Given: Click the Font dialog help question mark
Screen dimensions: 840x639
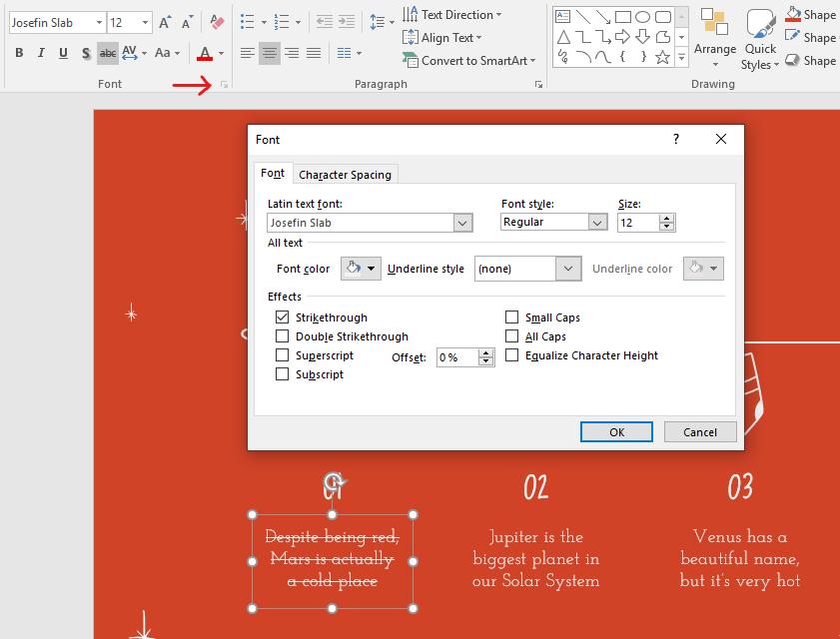Looking at the screenshot, I should point(676,140).
